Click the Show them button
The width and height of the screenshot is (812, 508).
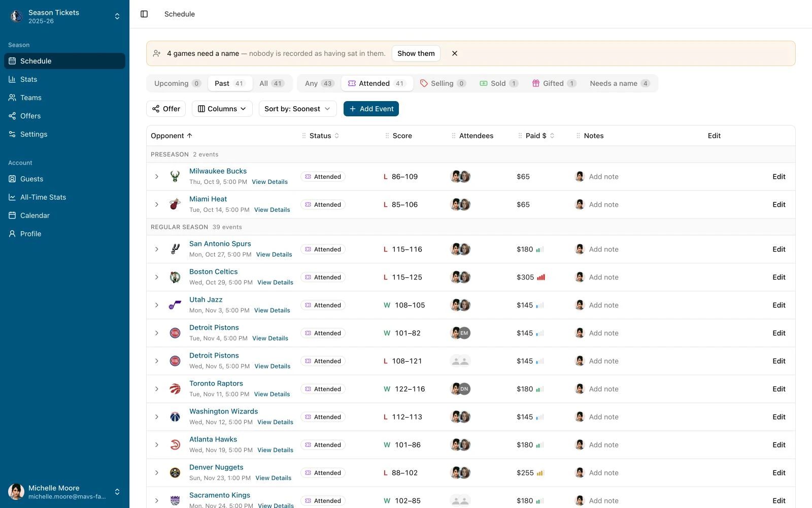[416, 53]
